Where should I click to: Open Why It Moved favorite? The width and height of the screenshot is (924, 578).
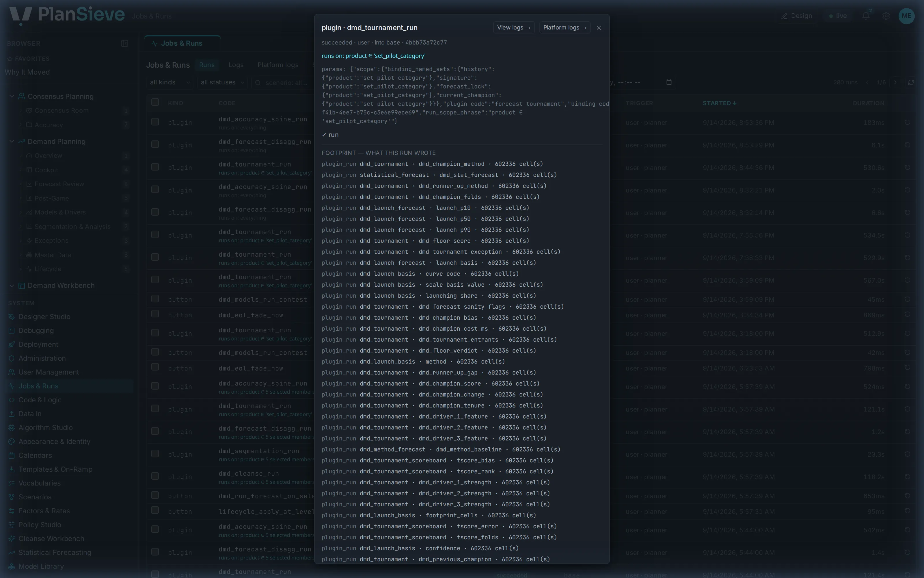27,72
